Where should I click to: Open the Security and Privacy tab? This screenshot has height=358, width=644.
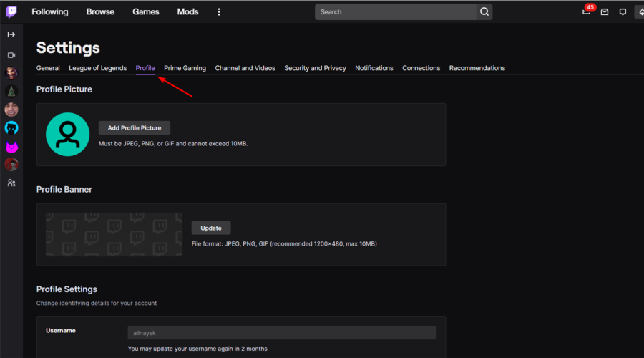click(x=315, y=68)
